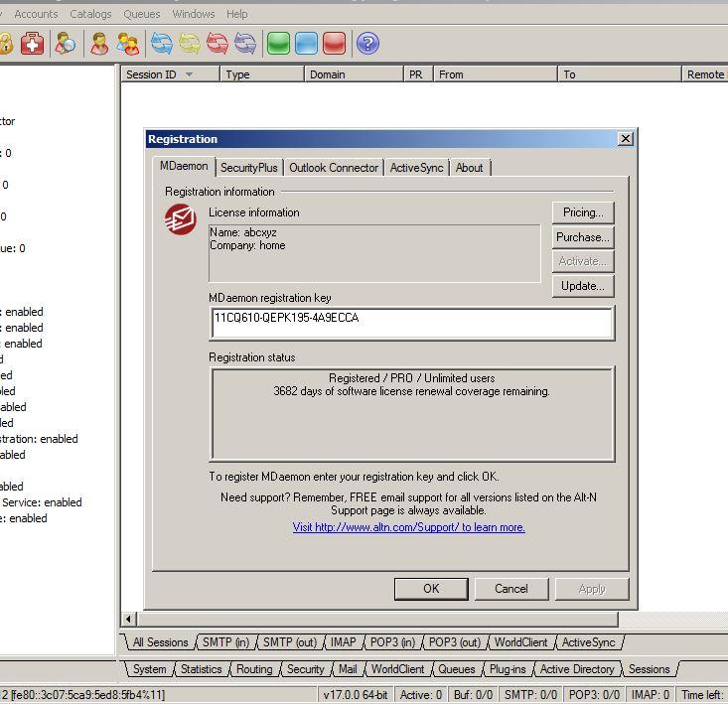Select the POP3 (in) tab

click(x=392, y=642)
